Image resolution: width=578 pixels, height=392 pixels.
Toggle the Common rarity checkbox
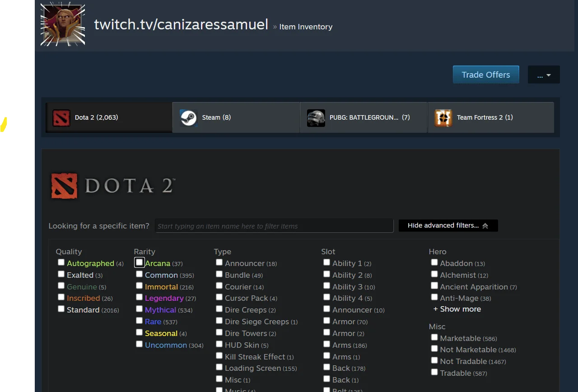pyautogui.click(x=139, y=274)
